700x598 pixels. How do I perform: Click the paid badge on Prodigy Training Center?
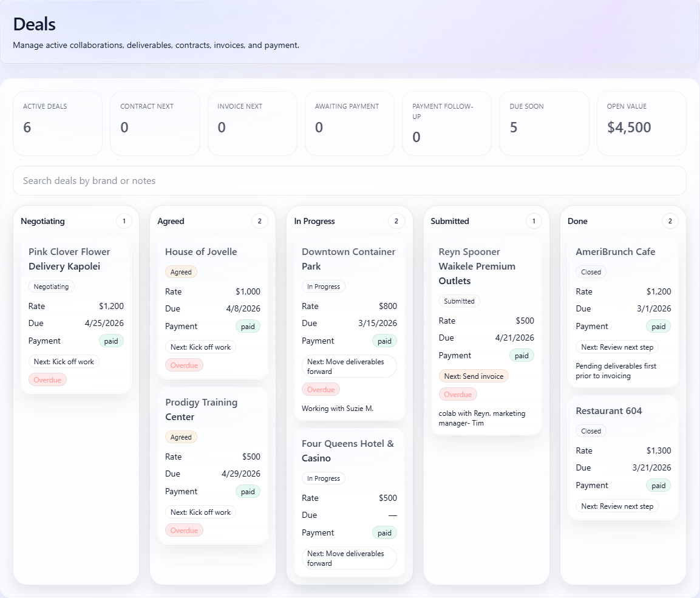pos(248,491)
